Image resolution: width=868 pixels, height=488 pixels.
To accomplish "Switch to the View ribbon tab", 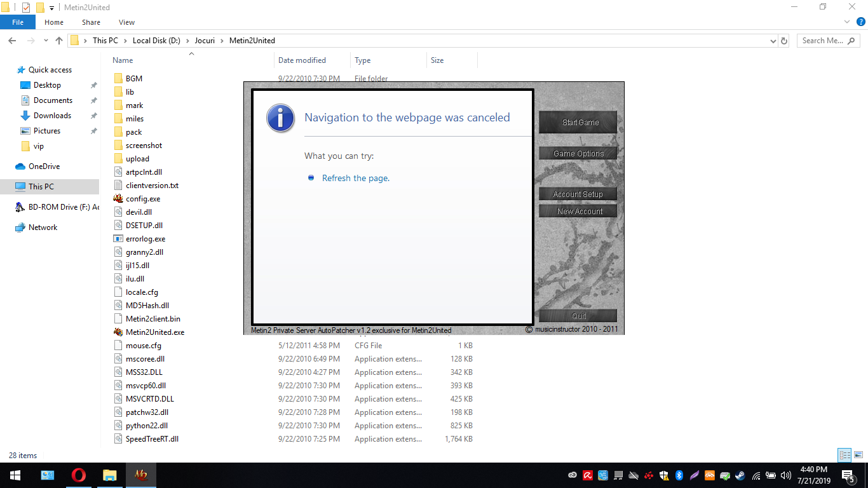I will click(126, 22).
